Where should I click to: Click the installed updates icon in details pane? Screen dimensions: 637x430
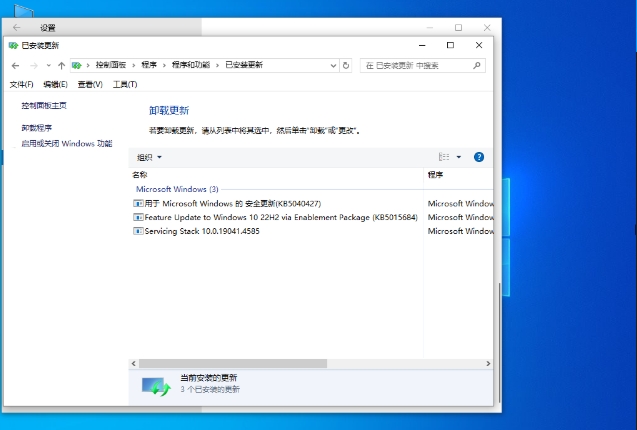pos(155,385)
